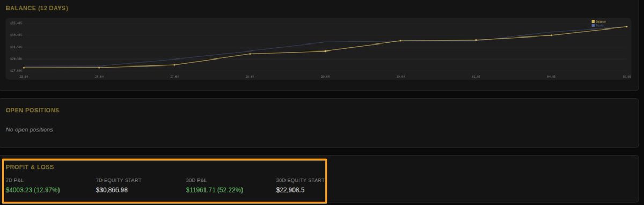Click the 7D P&L label
644x205 pixels.
[x=14, y=180]
